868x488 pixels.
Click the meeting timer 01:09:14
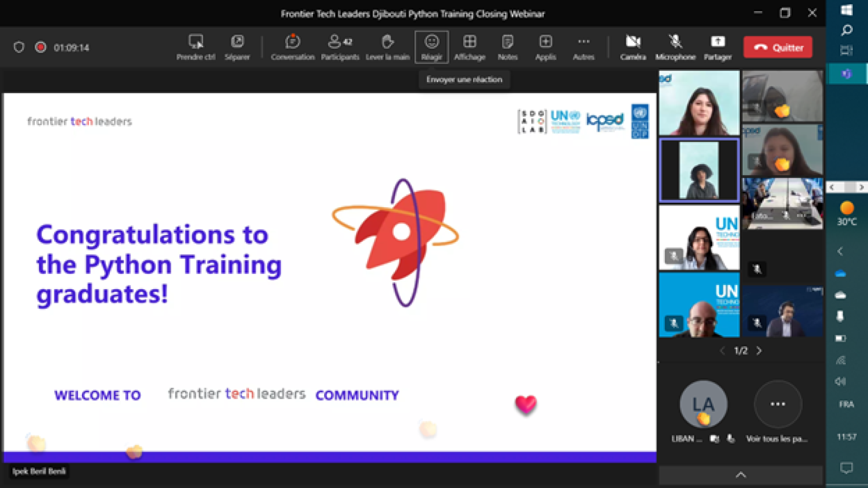72,47
